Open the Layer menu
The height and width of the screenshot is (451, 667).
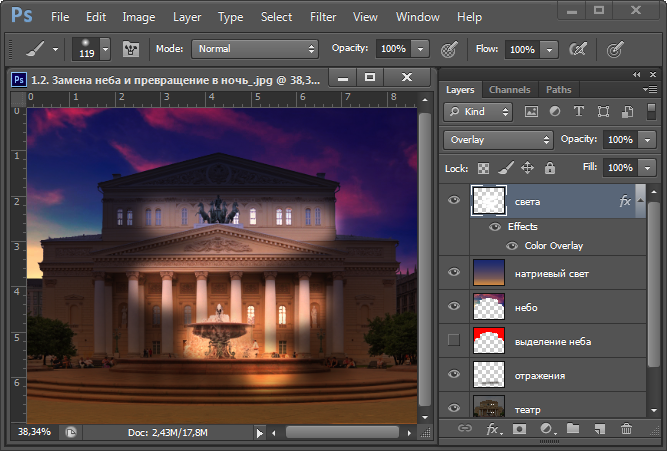point(187,17)
